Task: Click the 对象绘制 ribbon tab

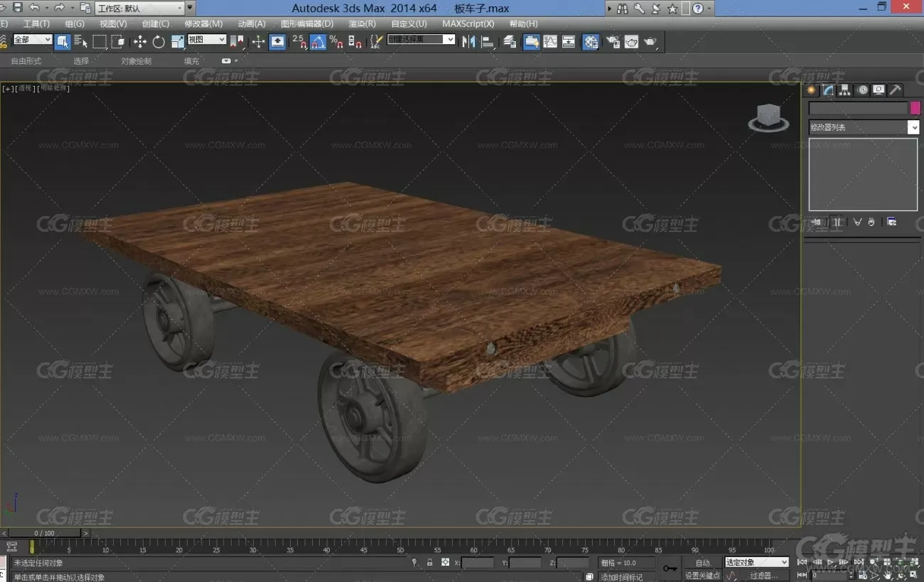Action: click(136, 61)
